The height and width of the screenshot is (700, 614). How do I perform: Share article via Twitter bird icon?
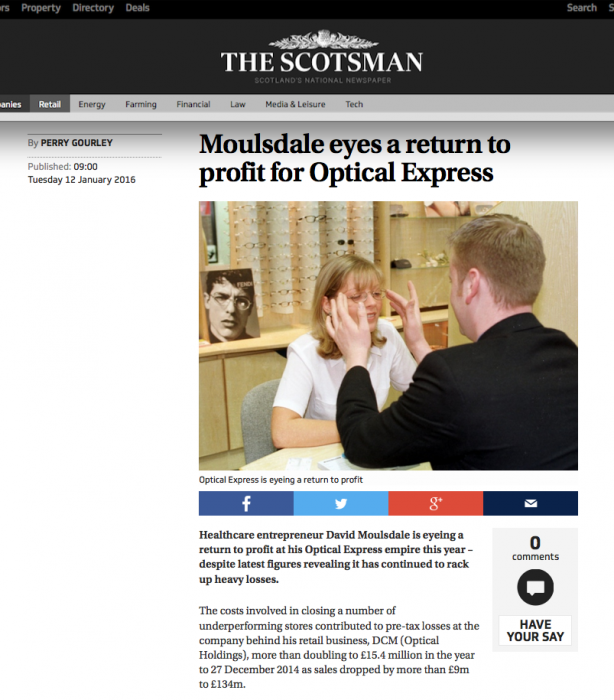pyautogui.click(x=341, y=503)
